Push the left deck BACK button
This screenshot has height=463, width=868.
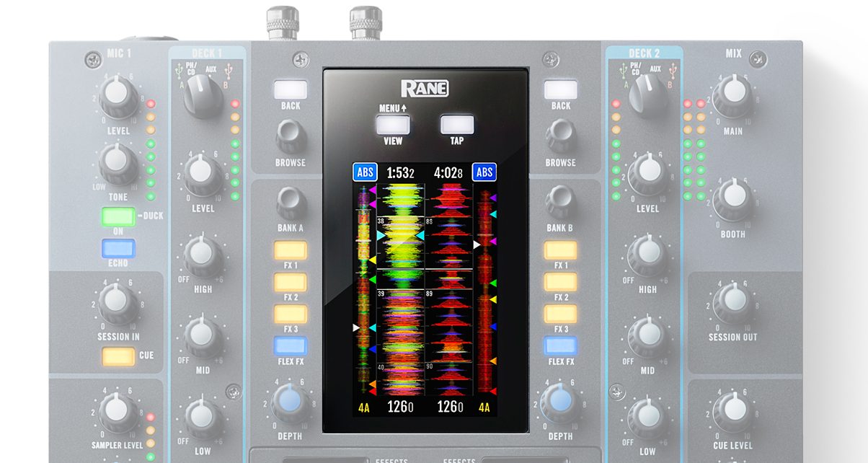click(290, 89)
